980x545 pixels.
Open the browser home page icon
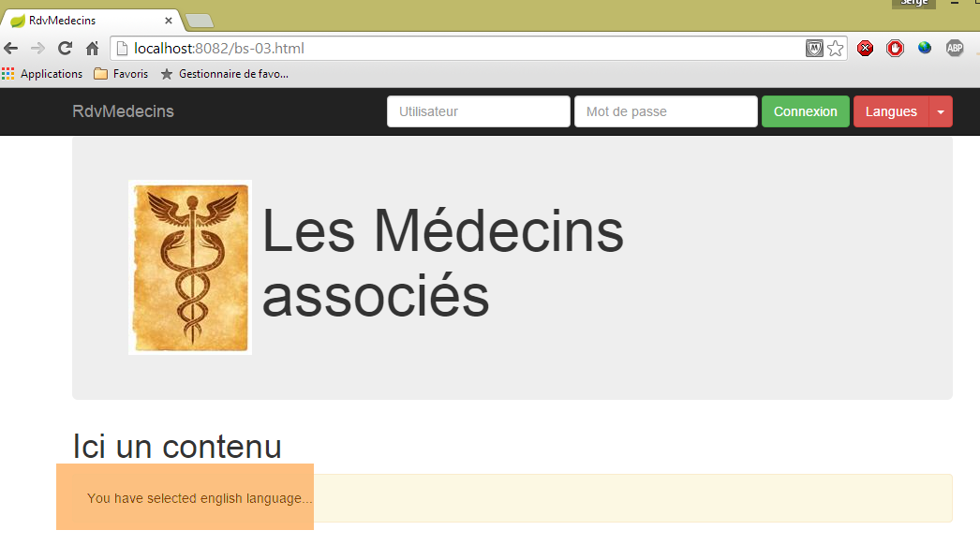tap(93, 48)
